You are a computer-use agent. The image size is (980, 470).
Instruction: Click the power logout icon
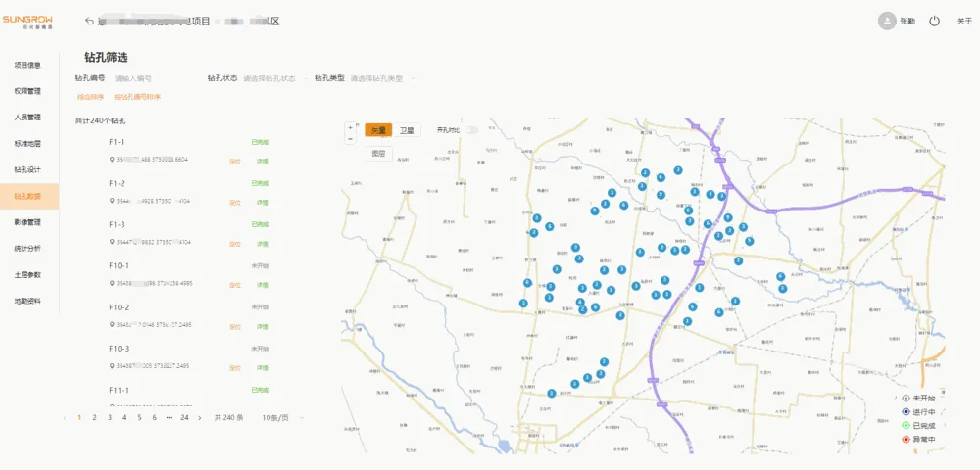point(934,21)
